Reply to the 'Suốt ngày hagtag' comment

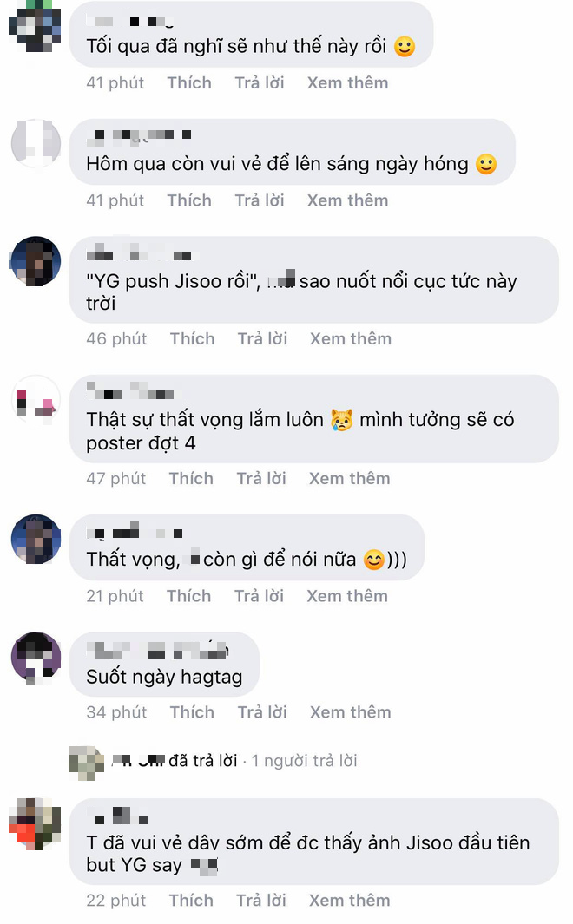tap(262, 712)
